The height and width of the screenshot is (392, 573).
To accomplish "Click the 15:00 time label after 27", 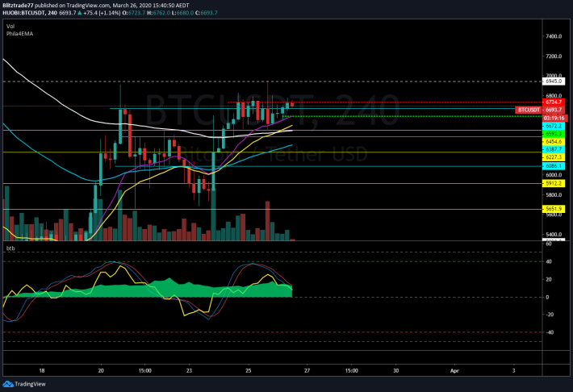I will (352, 370).
